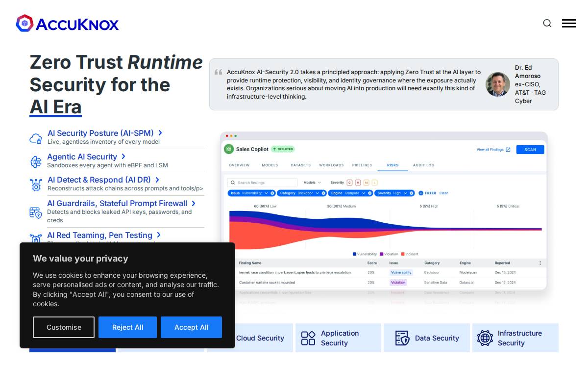
Task: Remove the Issue Vulnerability filter chip
Action: [272, 193]
